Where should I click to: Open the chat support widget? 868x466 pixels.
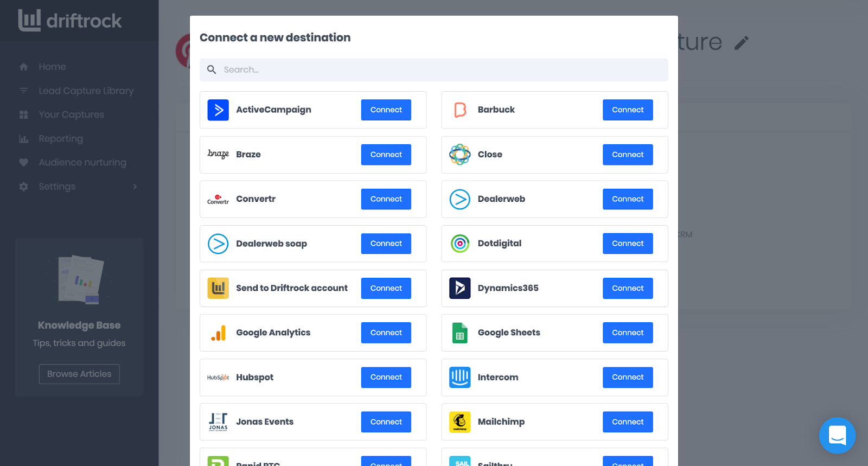point(837,435)
